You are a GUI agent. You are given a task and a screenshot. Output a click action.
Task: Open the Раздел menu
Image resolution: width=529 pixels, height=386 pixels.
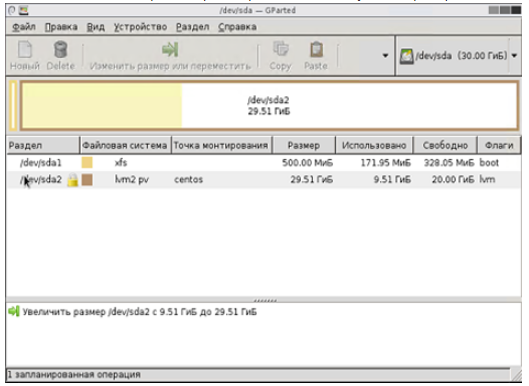pyautogui.click(x=193, y=27)
